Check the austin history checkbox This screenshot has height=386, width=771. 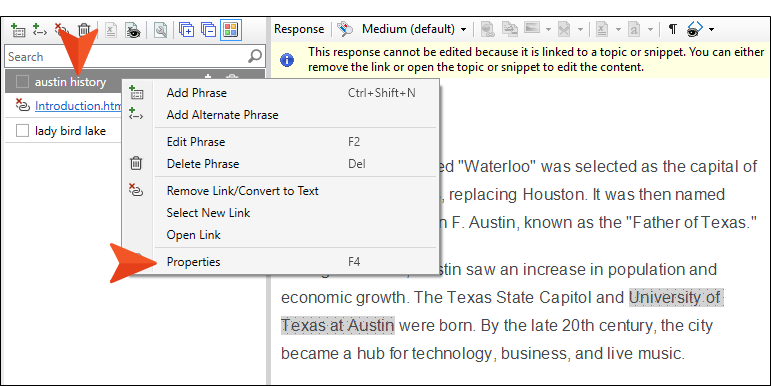(22, 82)
